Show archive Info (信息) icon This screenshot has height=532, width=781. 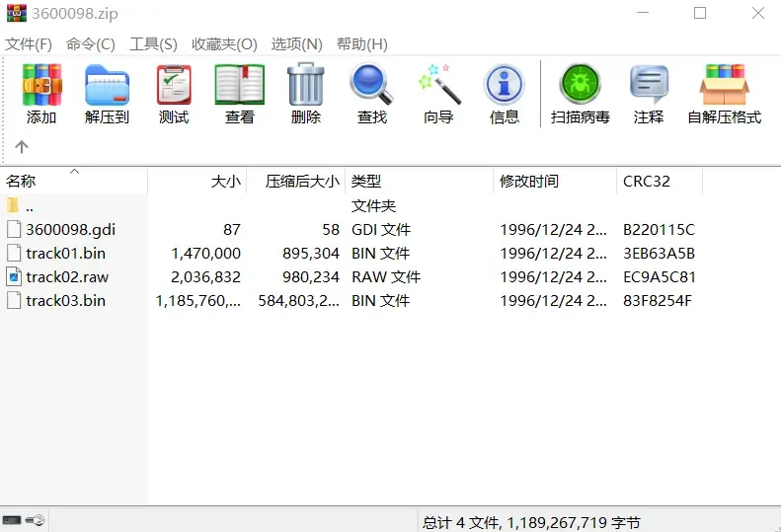click(x=505, y=94)
